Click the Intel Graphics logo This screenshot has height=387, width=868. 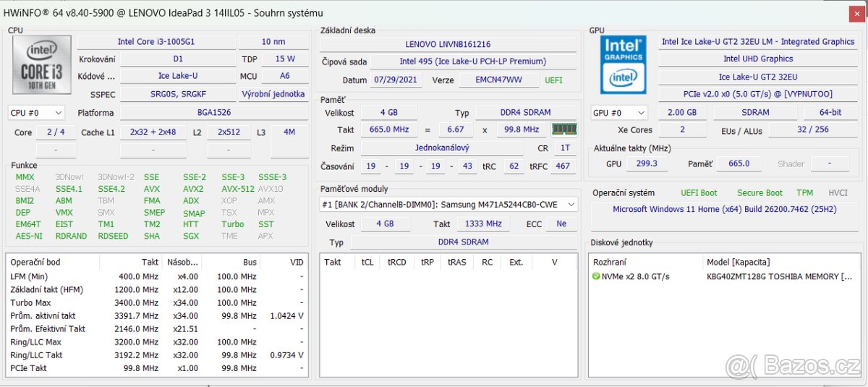(x=623, y=64)
